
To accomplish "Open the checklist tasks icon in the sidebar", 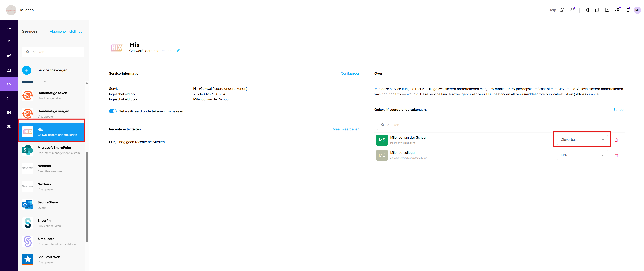I will coord(9,98).
